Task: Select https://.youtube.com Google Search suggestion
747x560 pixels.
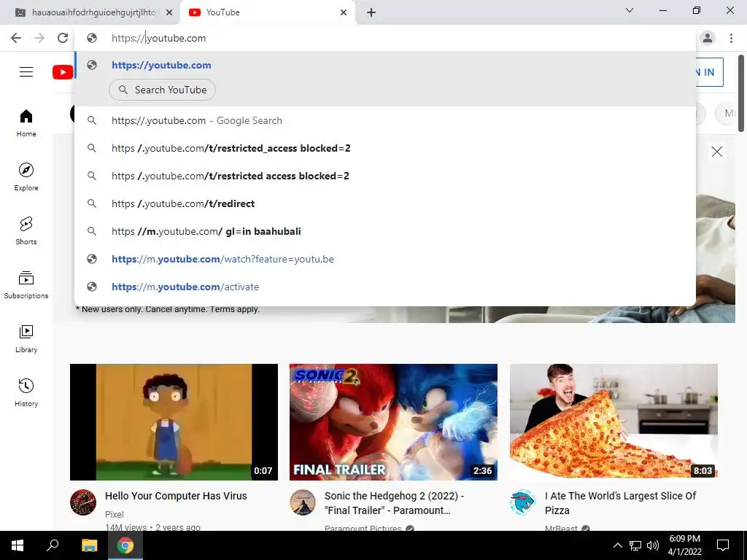Action: click(385, 120)
